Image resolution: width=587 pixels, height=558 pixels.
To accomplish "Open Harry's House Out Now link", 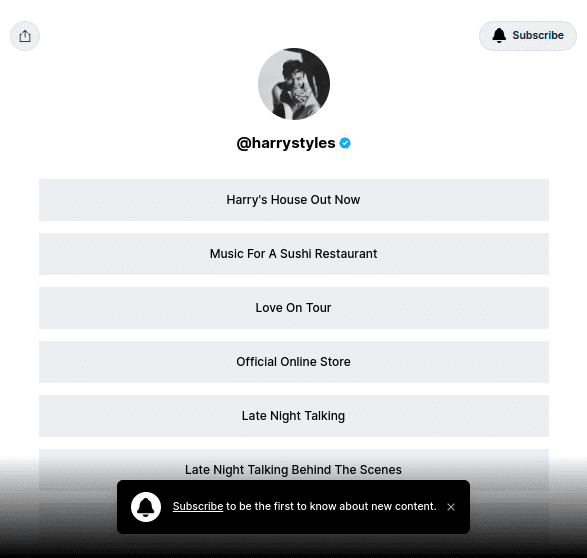I will pyautogui.click(x=294, y=200).
